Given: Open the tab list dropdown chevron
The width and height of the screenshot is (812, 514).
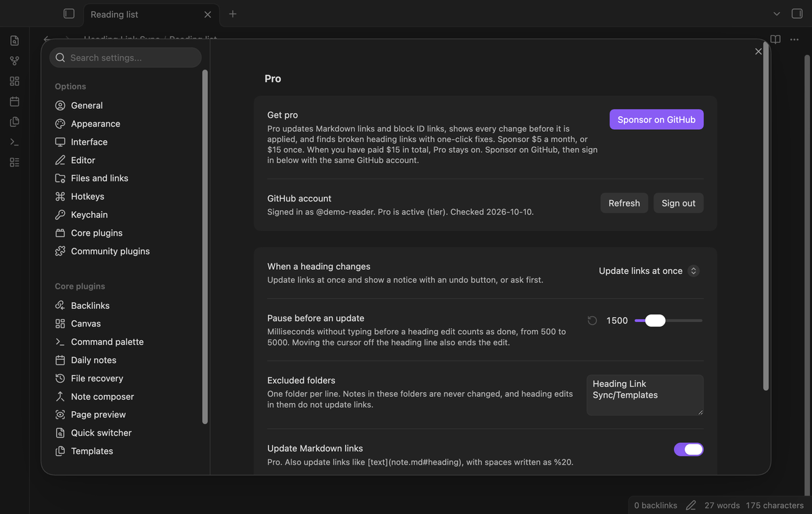Looking at the screenshot, I should pyautogui.click(x=776, y=14).
